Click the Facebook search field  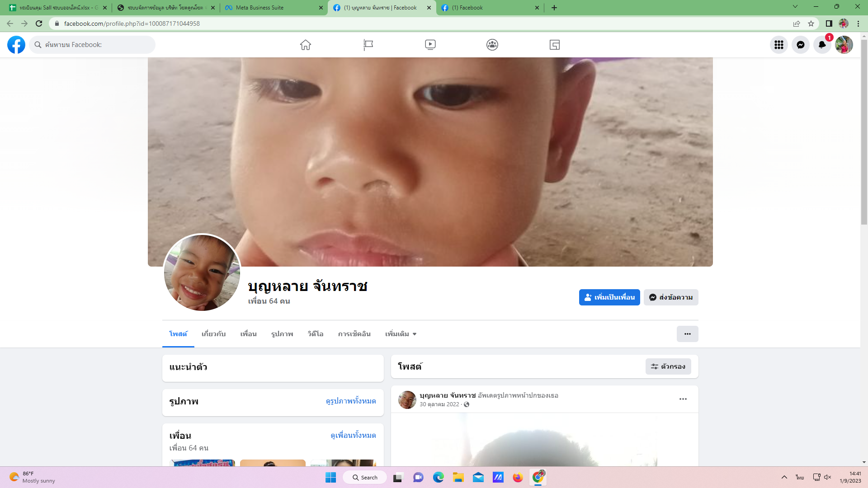[93, 45]
